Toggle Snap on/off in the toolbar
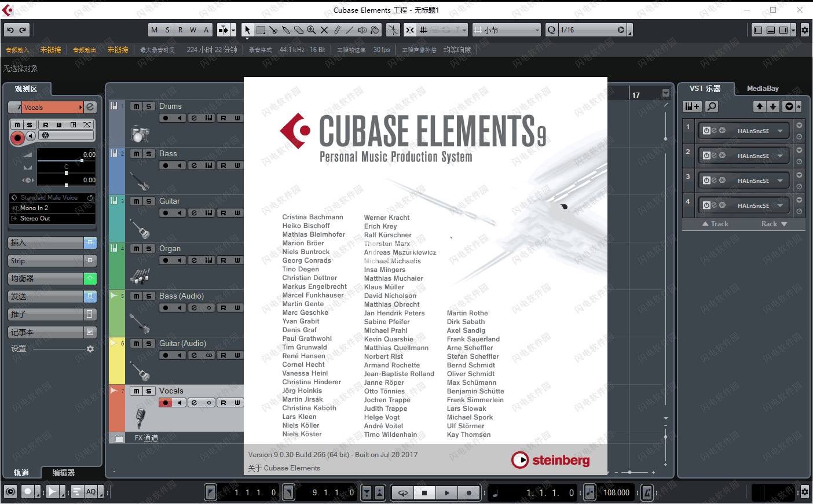This screenshot has width=813, height=504. click(x=409, y=30)
